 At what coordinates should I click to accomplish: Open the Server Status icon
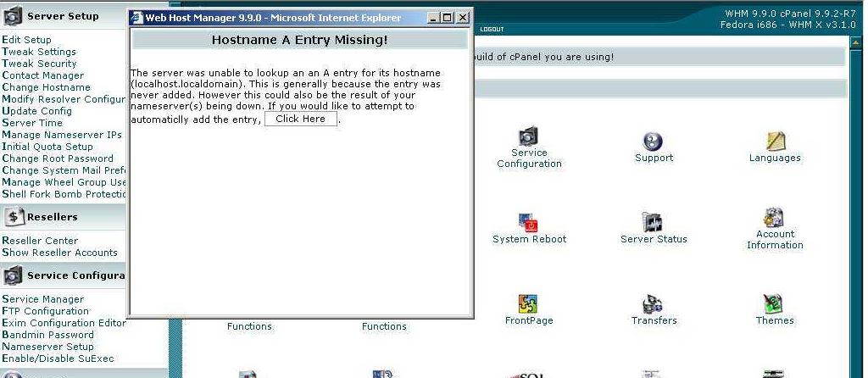(x=653, y=223)
